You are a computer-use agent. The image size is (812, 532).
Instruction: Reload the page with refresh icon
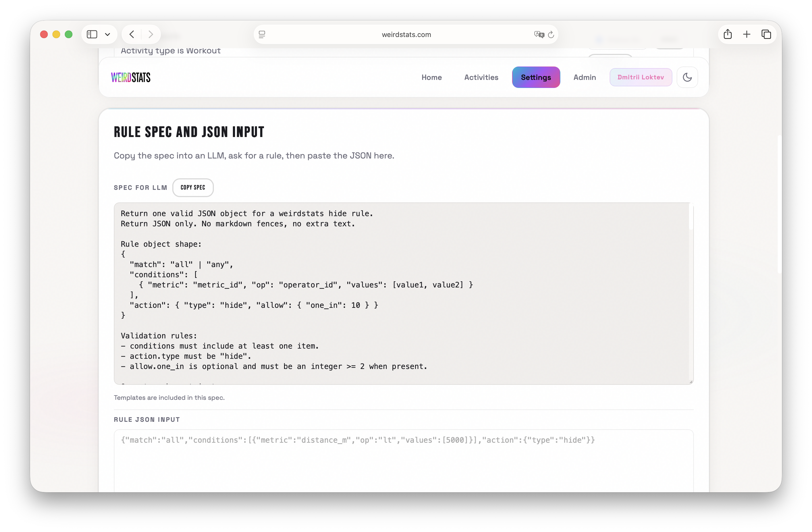551,35
